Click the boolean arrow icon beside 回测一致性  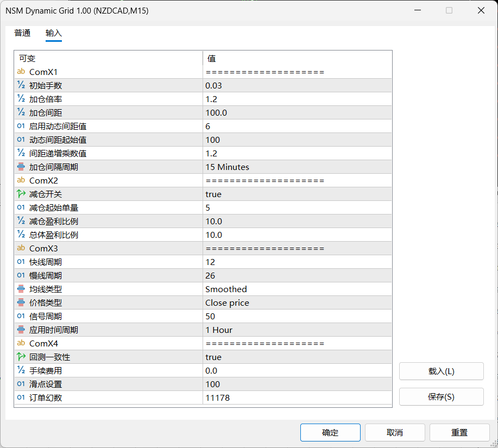[x=21, y=357]
